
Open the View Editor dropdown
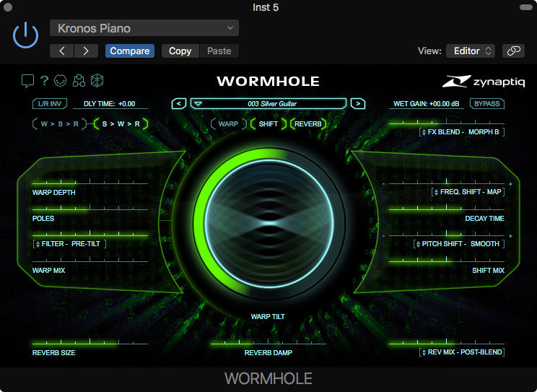click(471, 51)
